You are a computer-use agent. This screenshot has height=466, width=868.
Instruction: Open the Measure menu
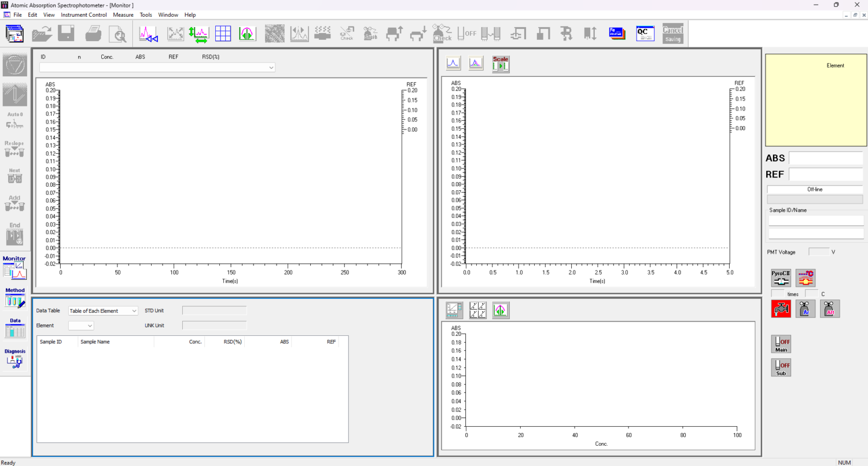123,14
